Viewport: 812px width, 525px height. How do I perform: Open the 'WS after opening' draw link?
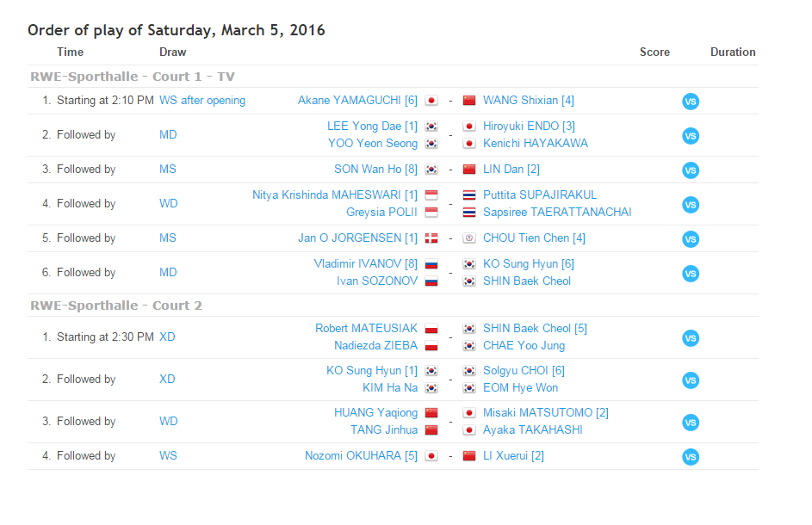(202, 101)
